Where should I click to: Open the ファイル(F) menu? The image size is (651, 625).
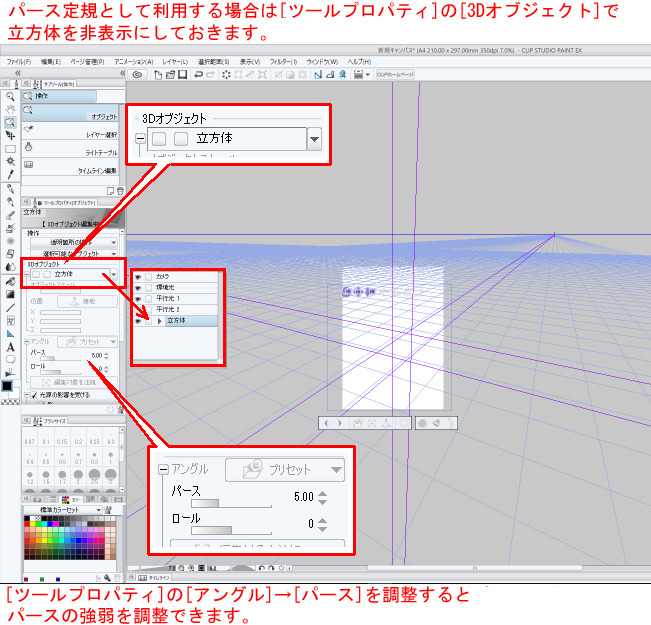19,62
